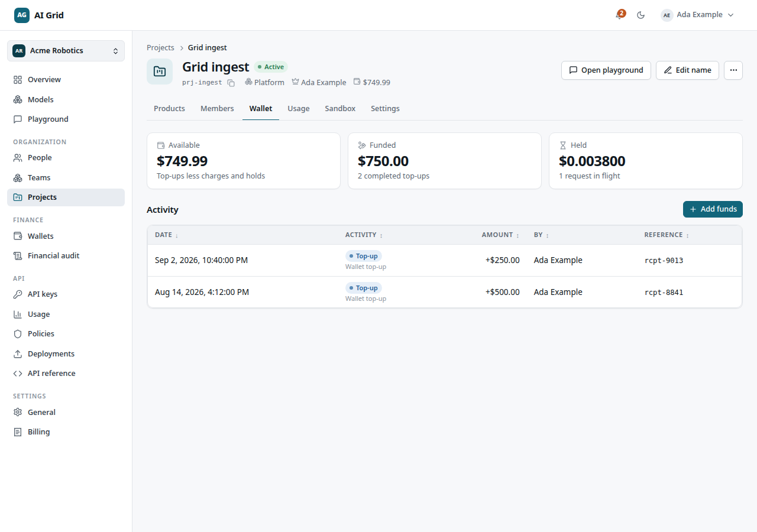This screenshot has height=532, width=757.
Task: Click Available balance card
Action: (x=244, y=161)
